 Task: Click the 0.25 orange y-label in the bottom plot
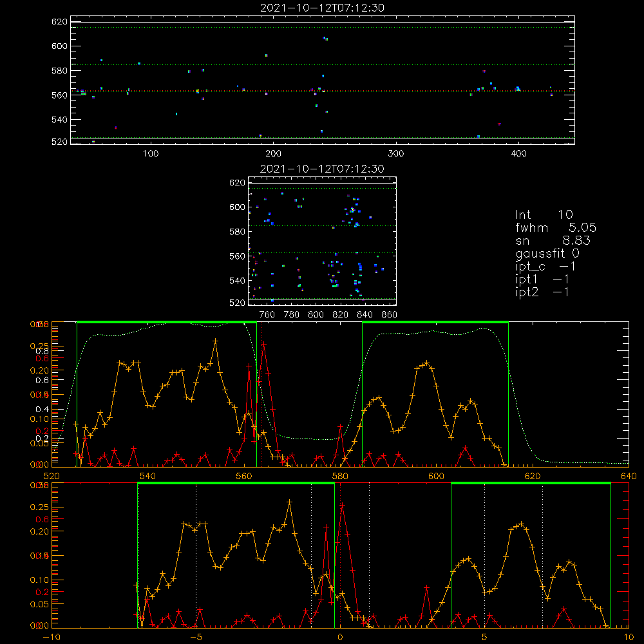39,507
